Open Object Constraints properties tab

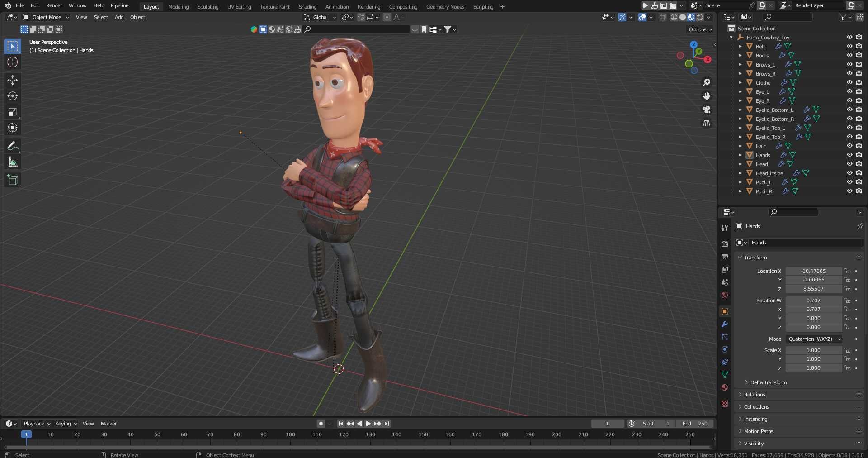tap(725, 362)
